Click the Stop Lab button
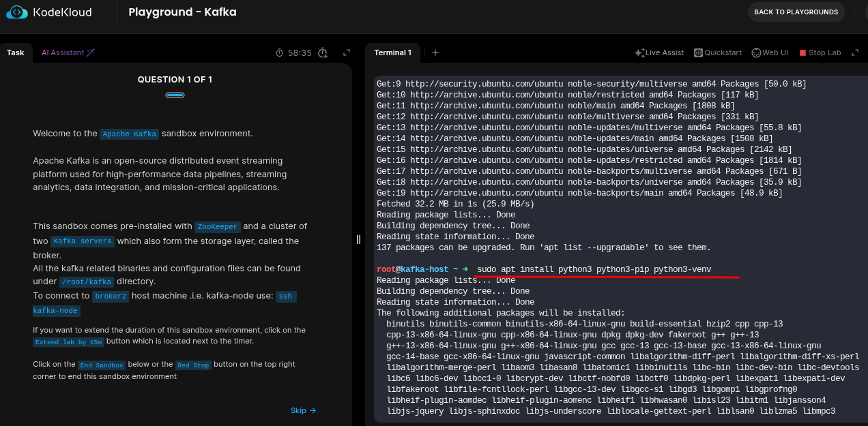The width and height of the screenshot is (868, 426). point(820,52)
